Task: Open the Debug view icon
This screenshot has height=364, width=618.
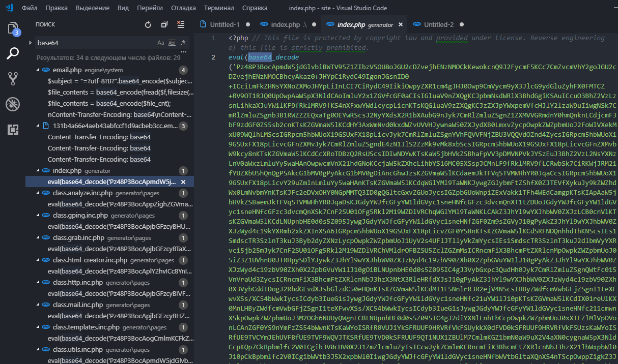Action: 13,104
